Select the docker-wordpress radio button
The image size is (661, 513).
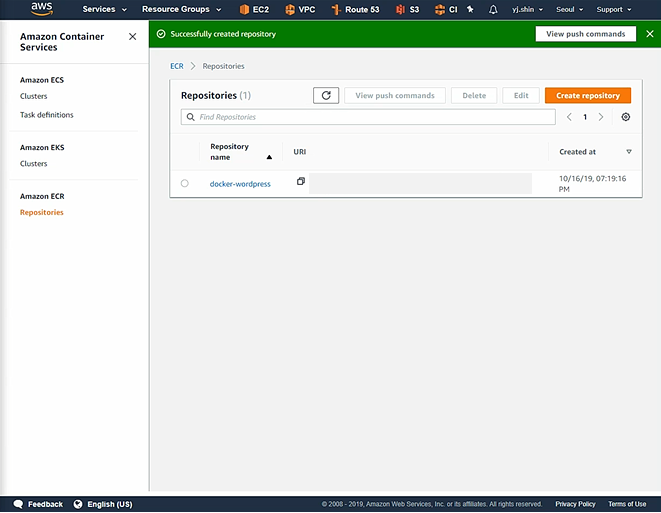(x=185, y=183)
